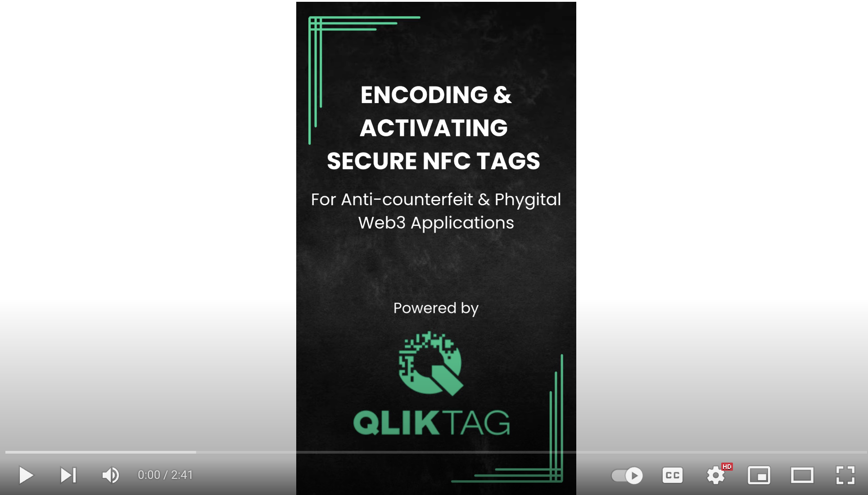Toggle the mute/volume icon
Viewport: 868px width, 495px height.
pyautogui.click(x=110, y=475)
